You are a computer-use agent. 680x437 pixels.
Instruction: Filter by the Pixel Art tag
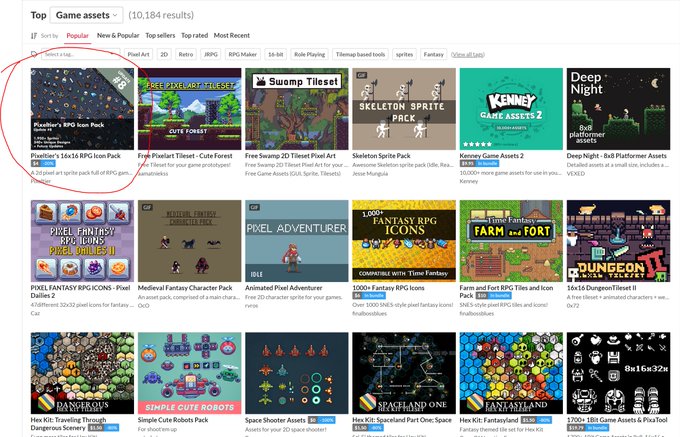(x=138, y=54)
